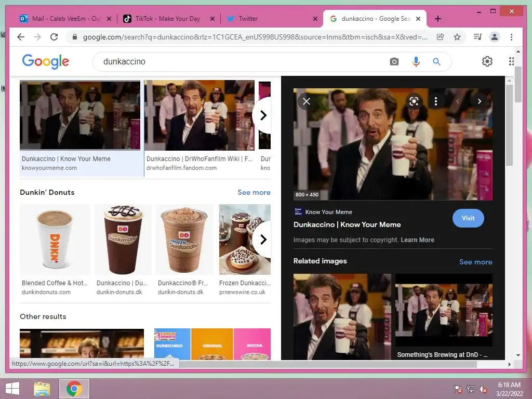The image size is (532, 399).
Task: Click the horizontal scrollbar at bottom
Action: 328,364
